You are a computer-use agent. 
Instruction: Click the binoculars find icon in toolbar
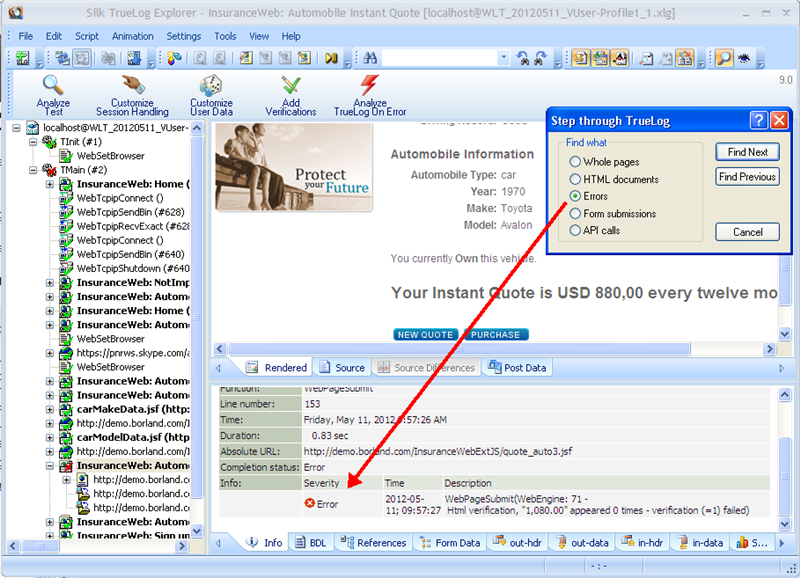[x=370, y=59]
